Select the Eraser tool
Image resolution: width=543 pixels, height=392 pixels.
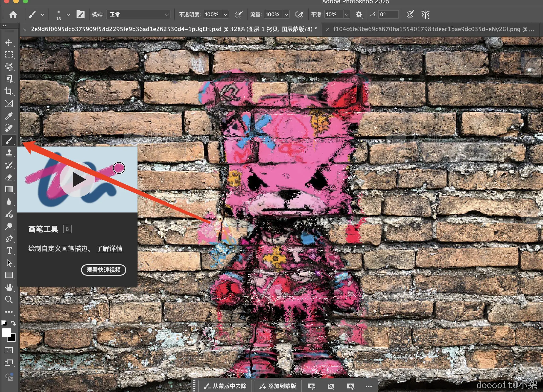pos(9,177)
